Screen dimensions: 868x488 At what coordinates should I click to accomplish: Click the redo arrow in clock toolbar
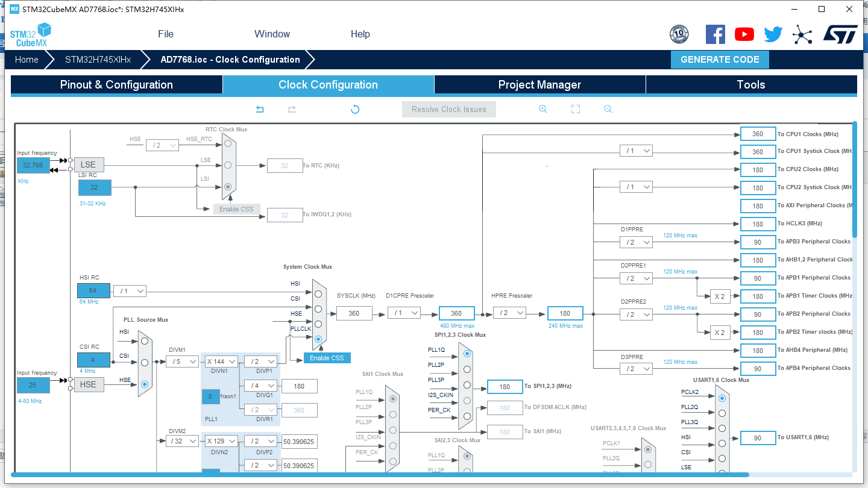pyautogui.click(x=292, y=109)
